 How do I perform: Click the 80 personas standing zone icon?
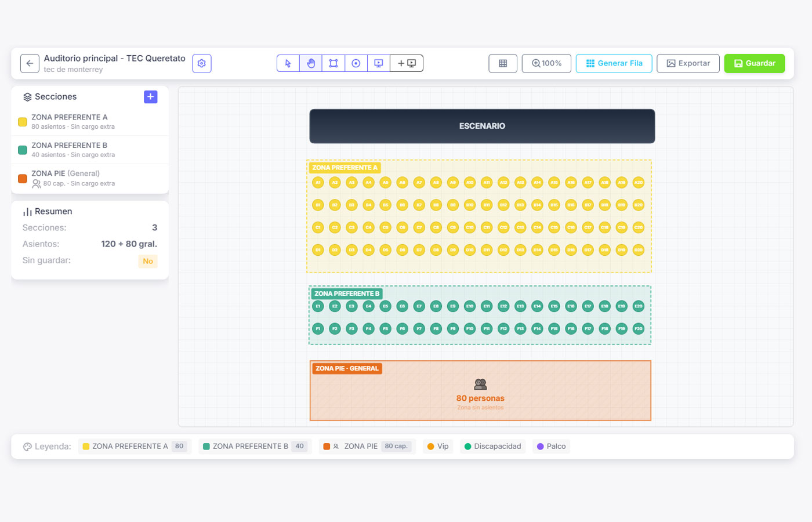coord(480,384)
